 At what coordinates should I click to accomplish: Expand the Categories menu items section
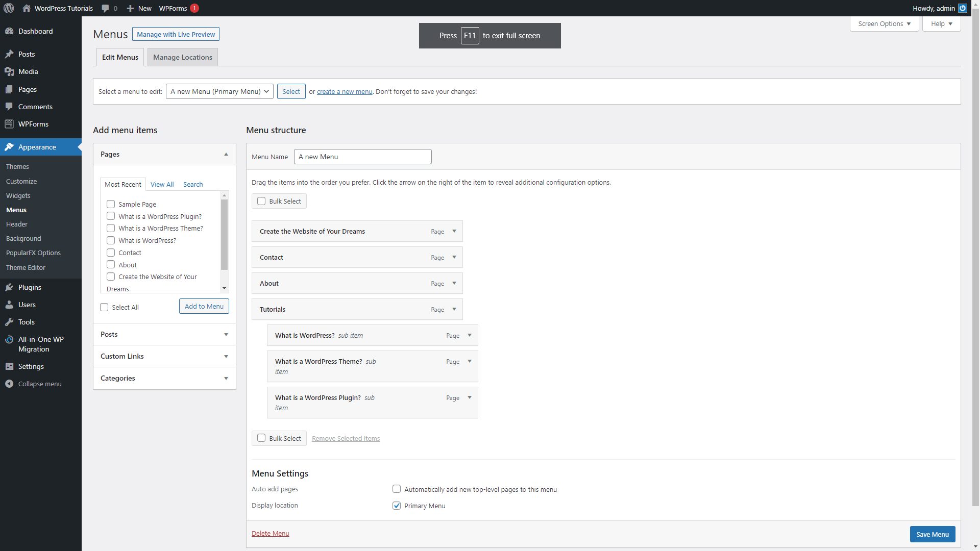click(165, 378)
